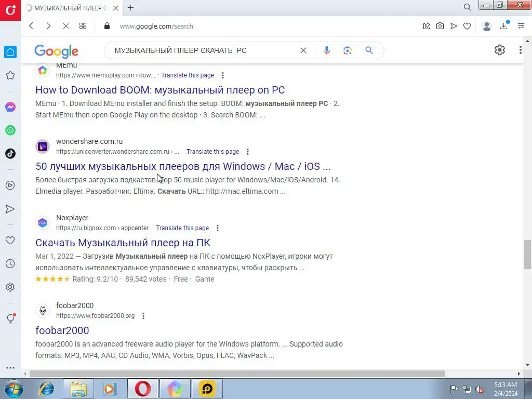532x399 pixels.
Task: Open sidebar heart Pinboards icon
Action: point(10,240)
